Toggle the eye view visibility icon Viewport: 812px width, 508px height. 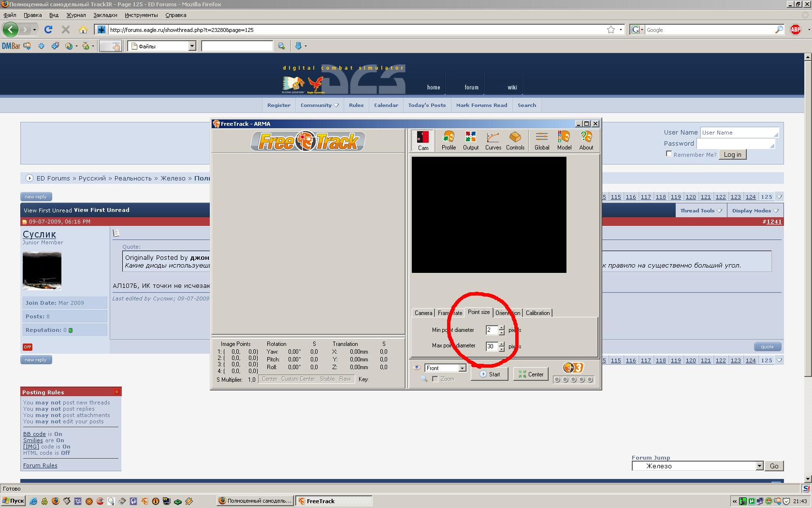tap(417, 368)
